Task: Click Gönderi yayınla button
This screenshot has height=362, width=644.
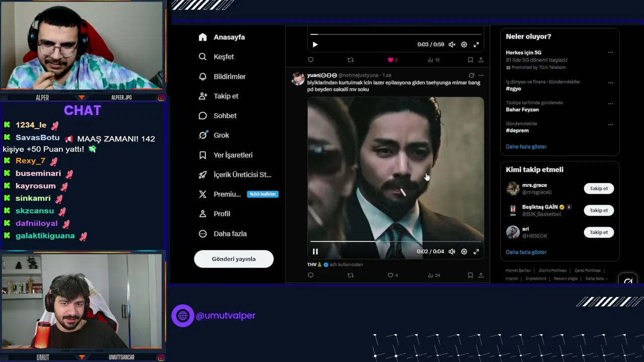Action: point(234,259)
